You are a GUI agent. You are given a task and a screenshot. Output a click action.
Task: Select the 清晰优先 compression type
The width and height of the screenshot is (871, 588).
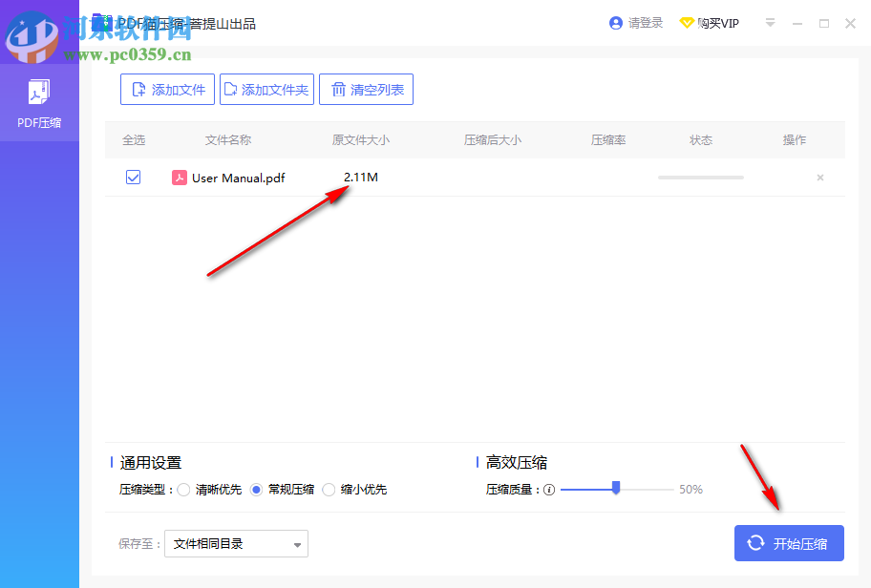click(x=183, y=489)
